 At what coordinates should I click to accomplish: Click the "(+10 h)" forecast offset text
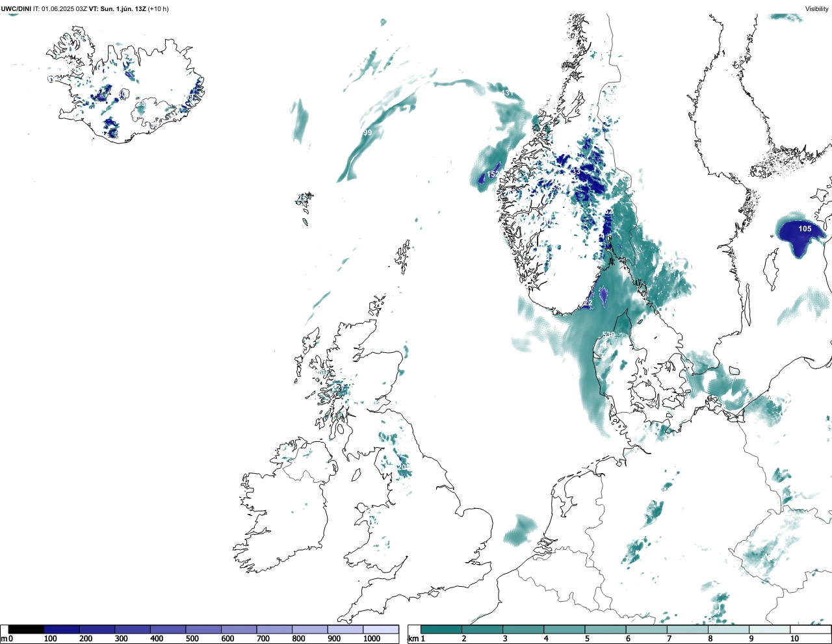coord(159,8)
